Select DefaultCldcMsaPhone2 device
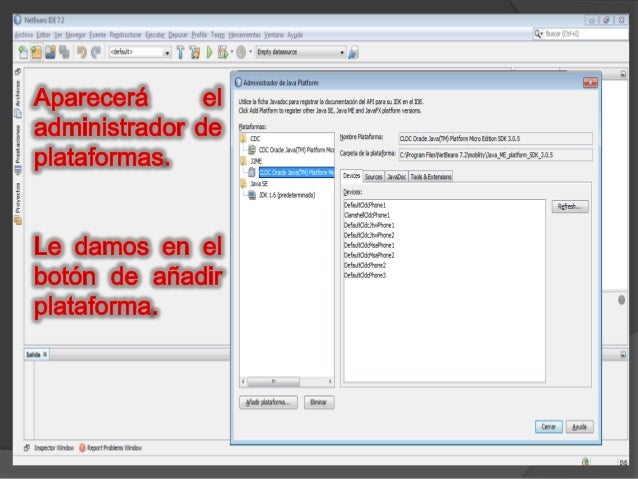 click(x=369, y=255)
